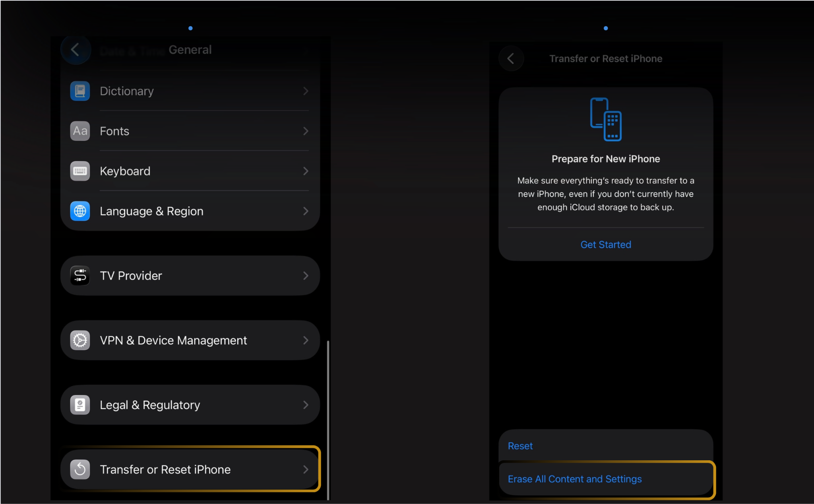The image size is (814, 504).
Task: Go back using the General screen back arrow
Action: click(x=76, y=49)
